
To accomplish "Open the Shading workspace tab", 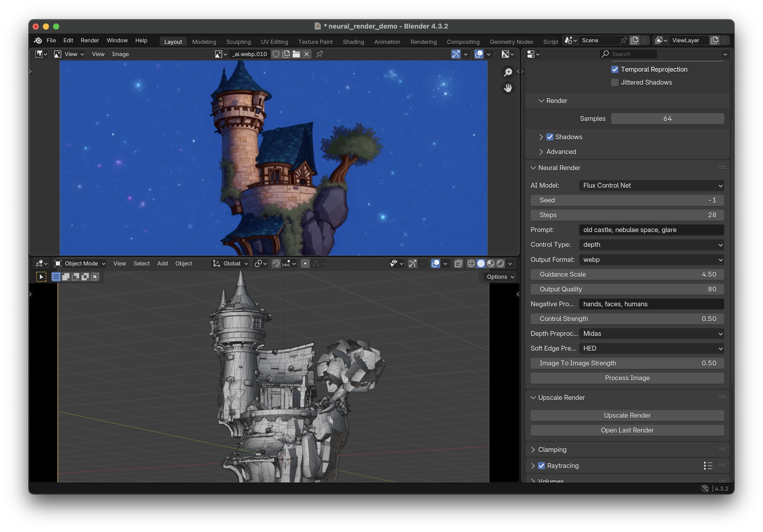I will pyautogui.click(x=353, y=42).
